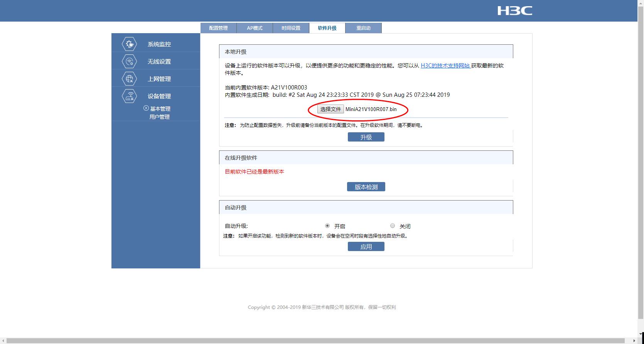Switch to the 重启动 tab
The width and height of the screenshot is (644, 344).
[x=364, y=28]
